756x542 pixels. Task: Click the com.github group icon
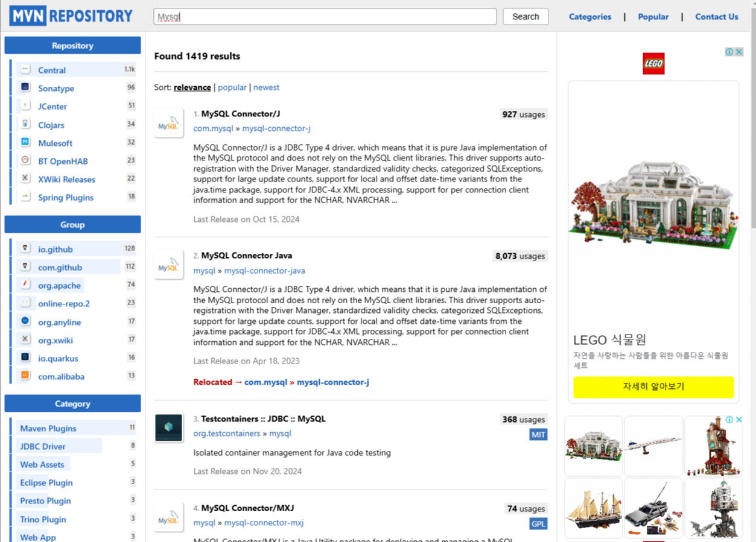(x=25, y=266)
